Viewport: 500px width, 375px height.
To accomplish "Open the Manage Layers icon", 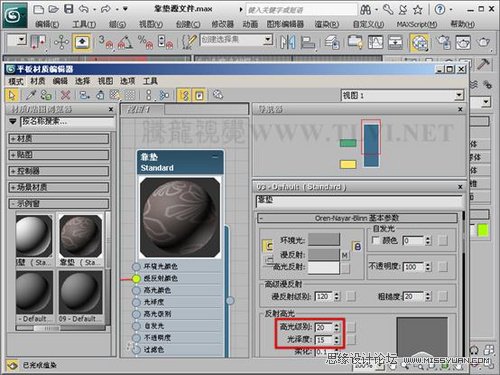I will [332, 42].
